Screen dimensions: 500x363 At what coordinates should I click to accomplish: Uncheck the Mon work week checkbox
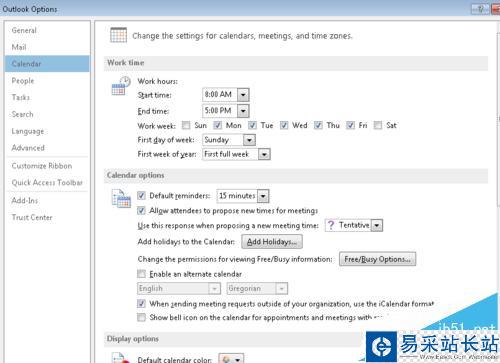click(x=218, y=125)
